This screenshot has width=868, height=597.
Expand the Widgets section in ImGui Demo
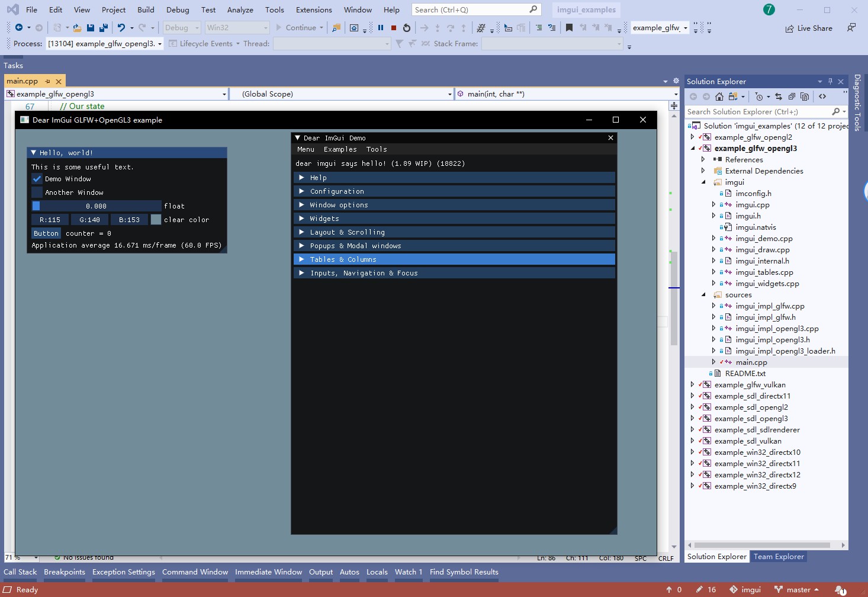(x=454, y=219)
